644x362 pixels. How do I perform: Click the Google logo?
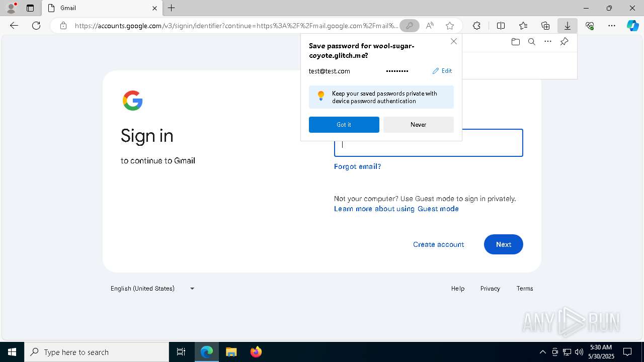pos(133,101)
